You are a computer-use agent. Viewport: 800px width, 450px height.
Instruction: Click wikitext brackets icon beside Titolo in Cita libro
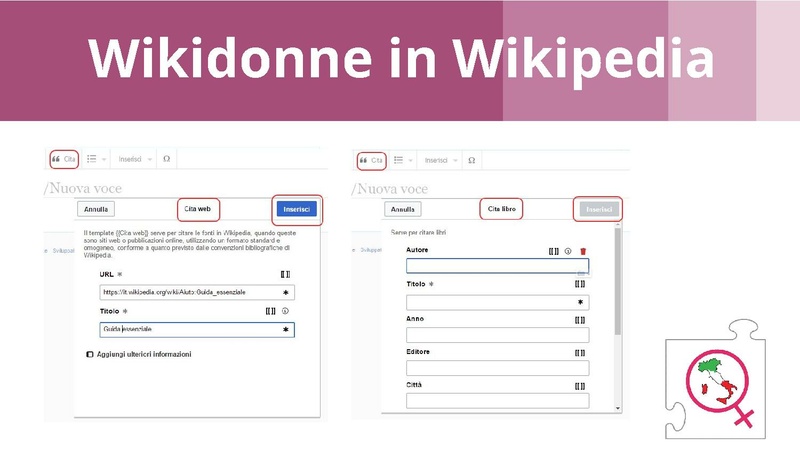[580, 284]
